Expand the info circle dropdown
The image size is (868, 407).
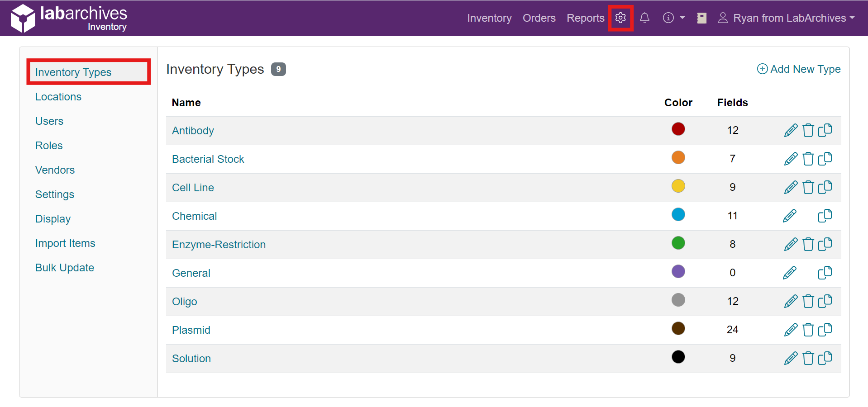[x=673, y=18]
